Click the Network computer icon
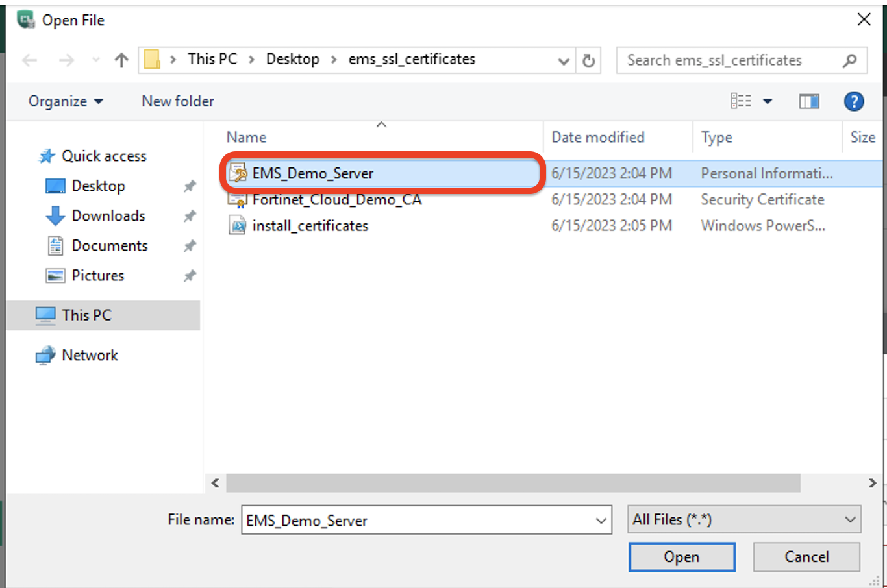887x588 pixels. pyautogui.click(x=45, y=356)
